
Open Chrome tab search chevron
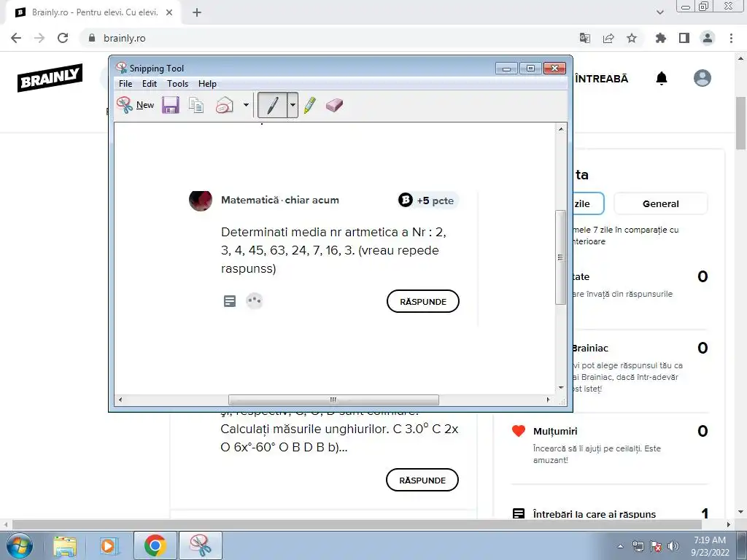coord(659,12)
